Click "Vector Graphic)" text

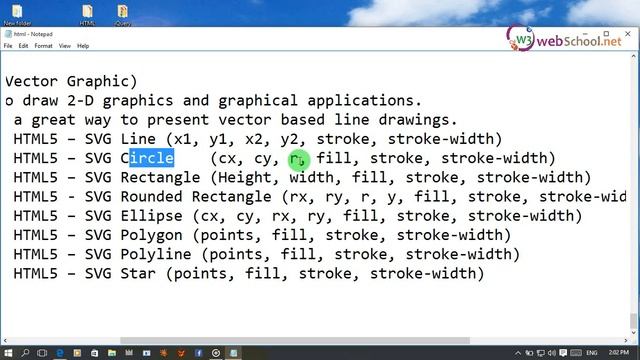71,81
